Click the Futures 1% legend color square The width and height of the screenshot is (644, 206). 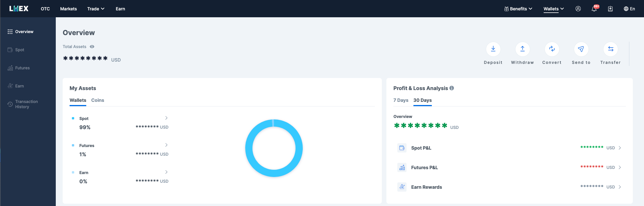click(73, 145)
